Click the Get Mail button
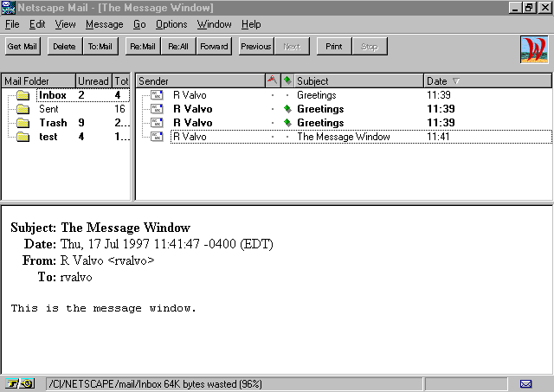This screenshot has width=554, height=392. (x=23, y=46)
